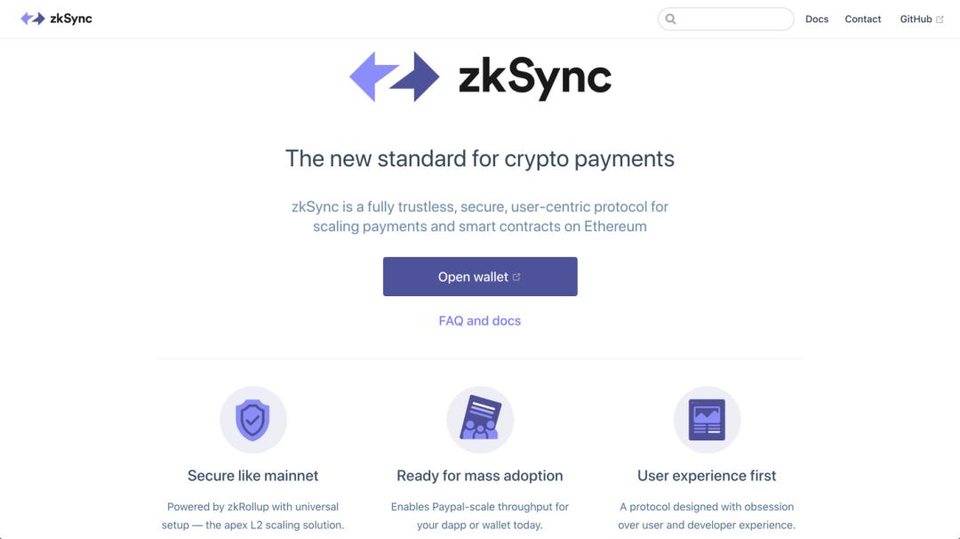Viewport: 960px width, 539px height.
Task: Click the small zkSync arrows logo in navbar
Action: click(33, 18)
